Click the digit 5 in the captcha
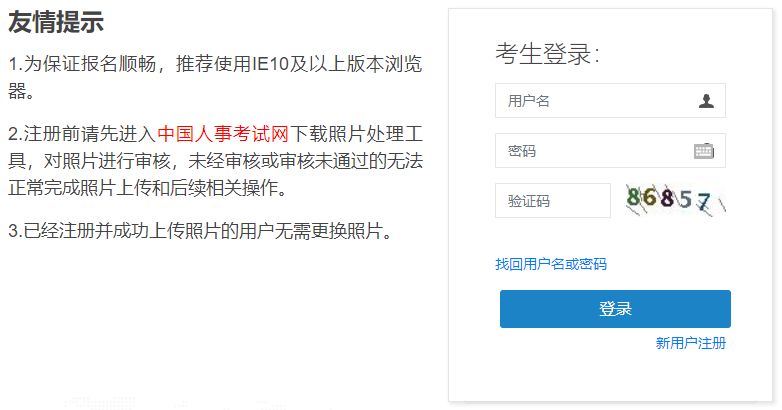The height and width of the screenshot is (410, 782). tap(685, 201)
